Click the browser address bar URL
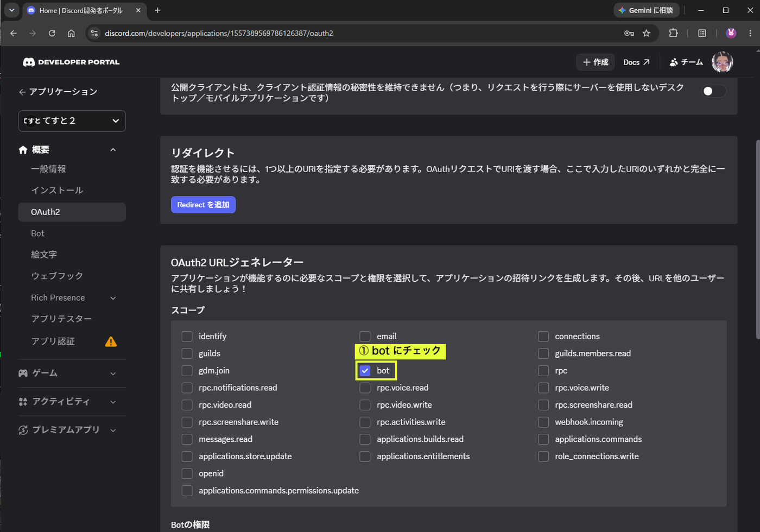 (x=219, y=33)
